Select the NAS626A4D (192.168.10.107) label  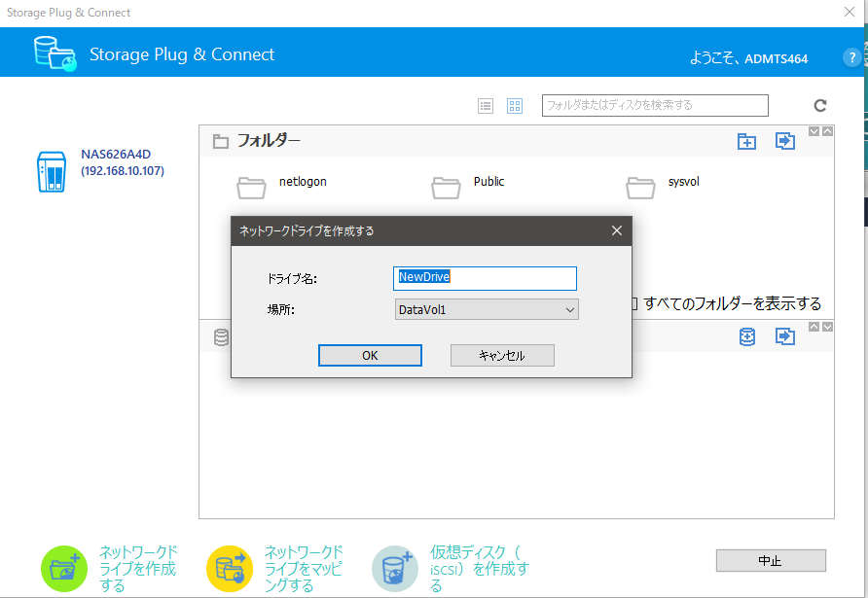coord(123,162)
